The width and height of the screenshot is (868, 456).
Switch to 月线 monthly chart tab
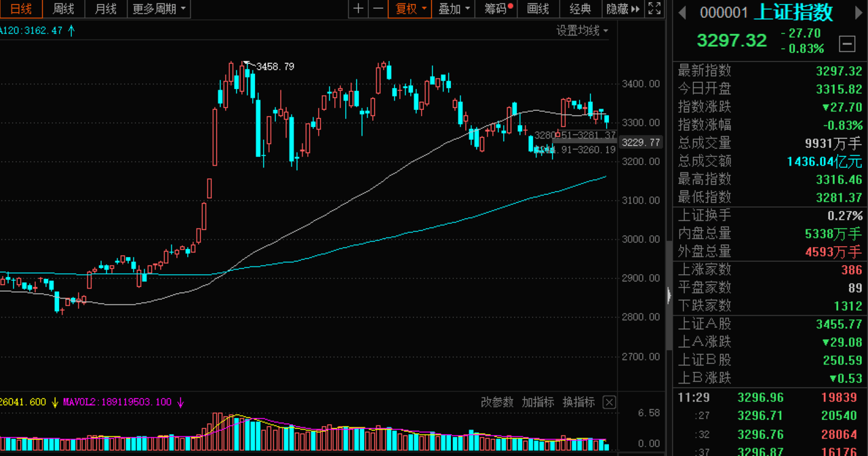106,9
